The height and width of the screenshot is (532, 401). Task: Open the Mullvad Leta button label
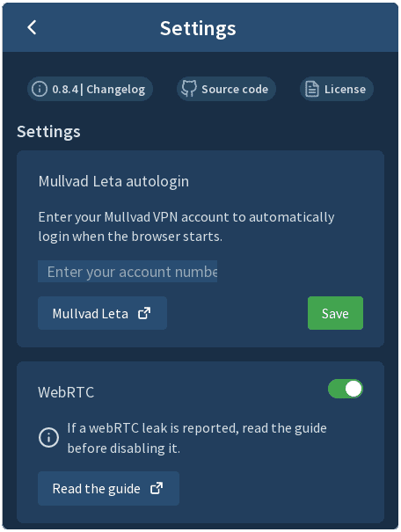[91, 314]
